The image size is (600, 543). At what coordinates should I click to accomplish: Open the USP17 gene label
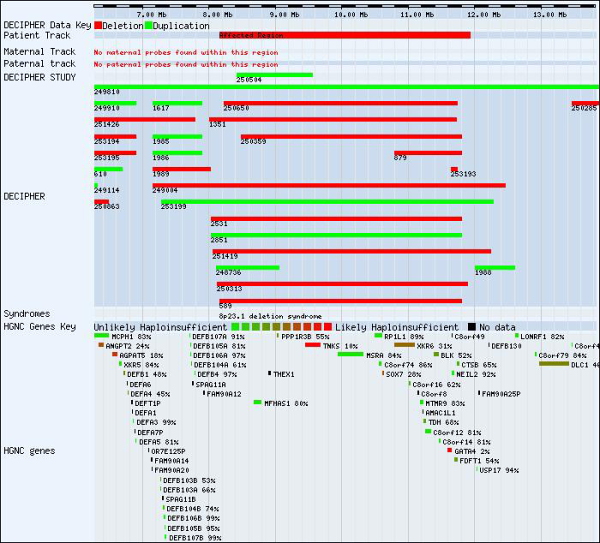pyautogui.click(x=498, y=470)
